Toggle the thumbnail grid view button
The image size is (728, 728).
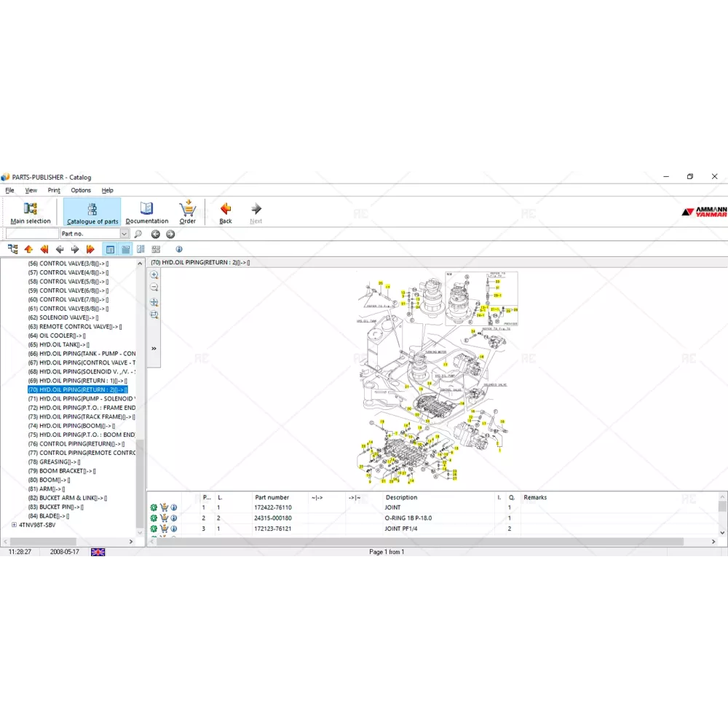[156, 249]
